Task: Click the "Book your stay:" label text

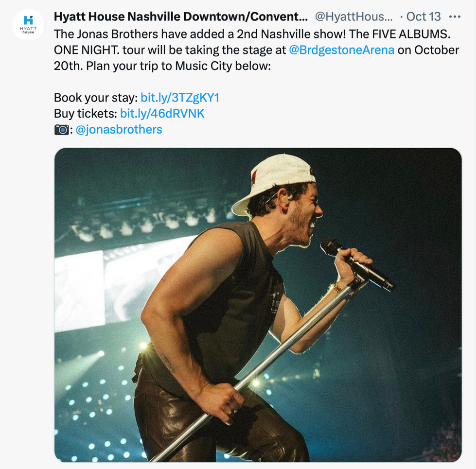Action: tap(96, 98)
